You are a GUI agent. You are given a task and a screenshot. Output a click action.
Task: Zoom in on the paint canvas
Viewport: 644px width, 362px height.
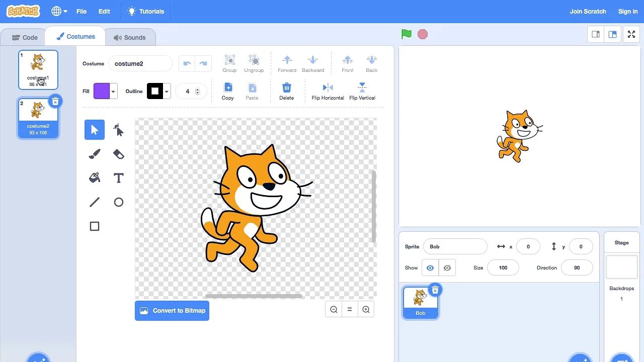coord(366,310)
